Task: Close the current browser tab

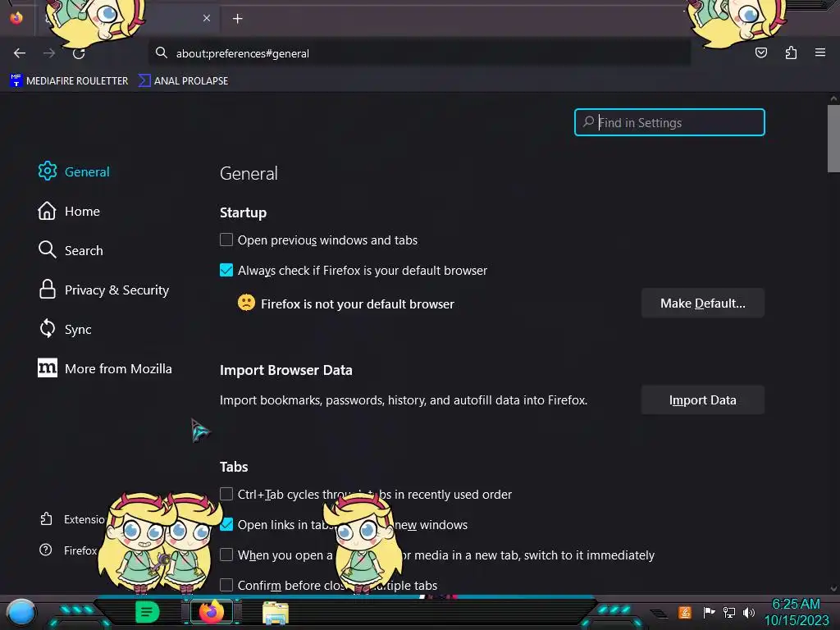Action: [x=207, y=18]
